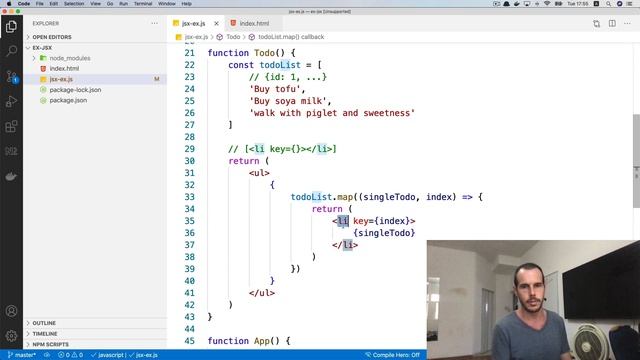Close the jsx-ex.js editor tab
The image size is (640, 360).
coord(216,23)
